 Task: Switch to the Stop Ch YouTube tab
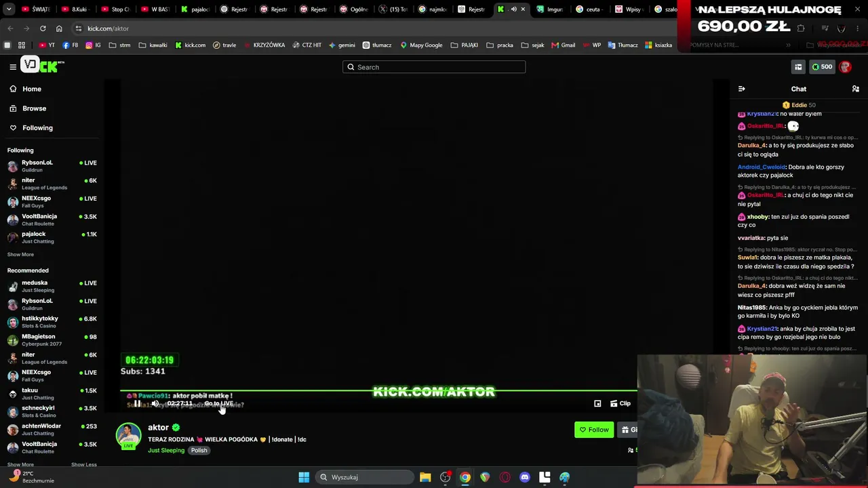pyautogui.click(x=116, y=9)
